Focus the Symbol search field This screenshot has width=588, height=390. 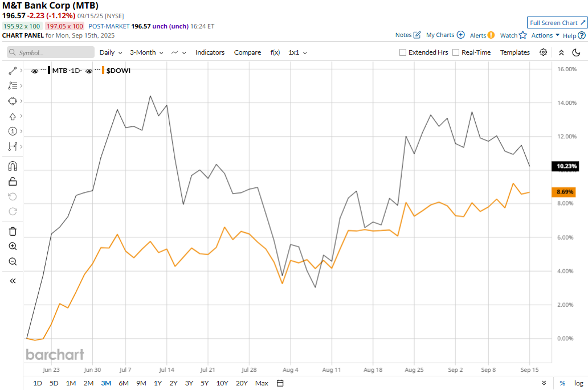coord(51,52)
